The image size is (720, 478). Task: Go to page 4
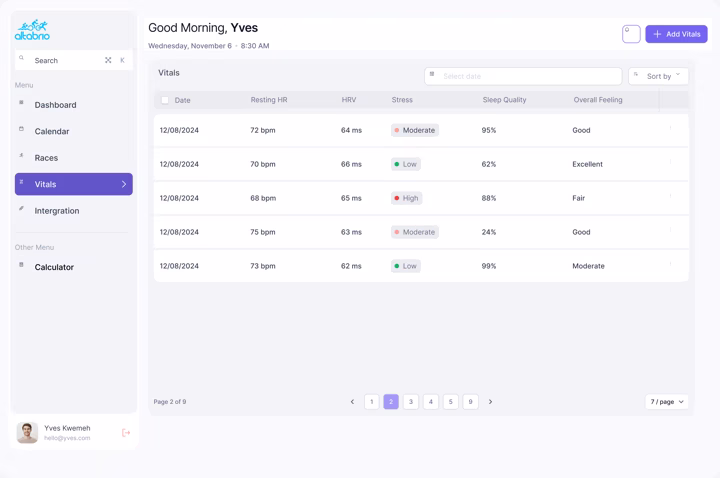(x=431, y=402)
